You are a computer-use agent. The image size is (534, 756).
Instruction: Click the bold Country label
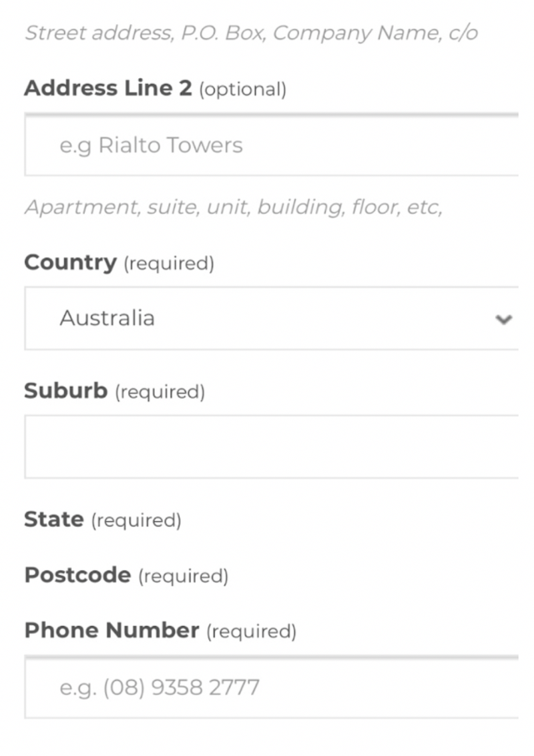[71, 263]
